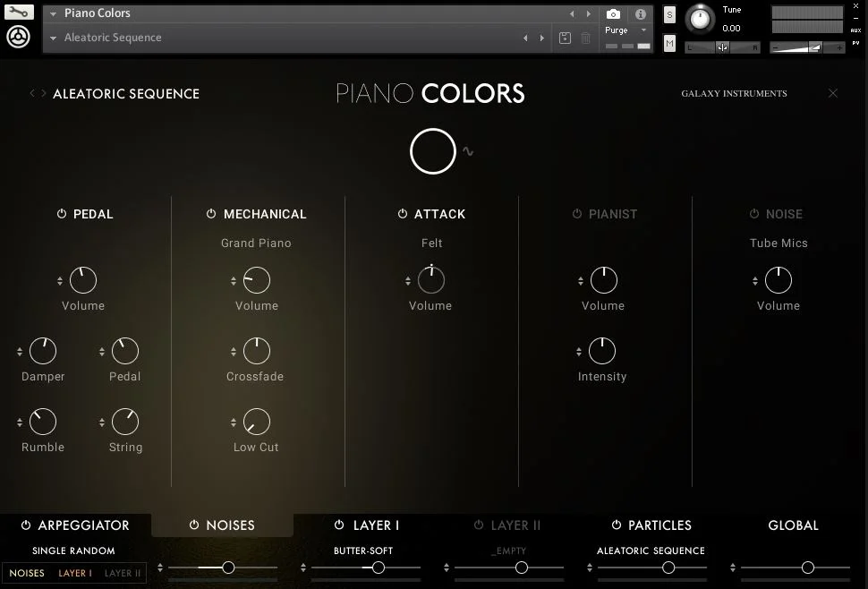Enable the PIANIST noise power switch
Image resolution: width=868 pixels, height=589 pixels.
pyautogui.click(x=577, y=214)
